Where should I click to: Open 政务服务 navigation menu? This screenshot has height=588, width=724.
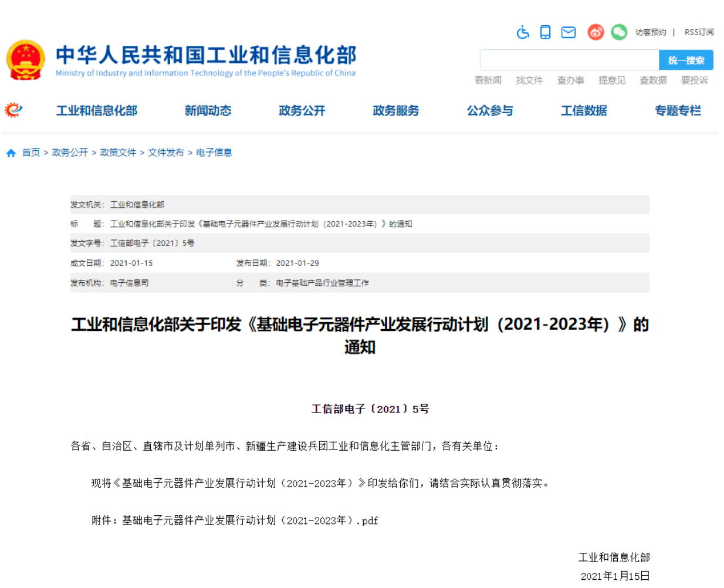tap(396, 110)
